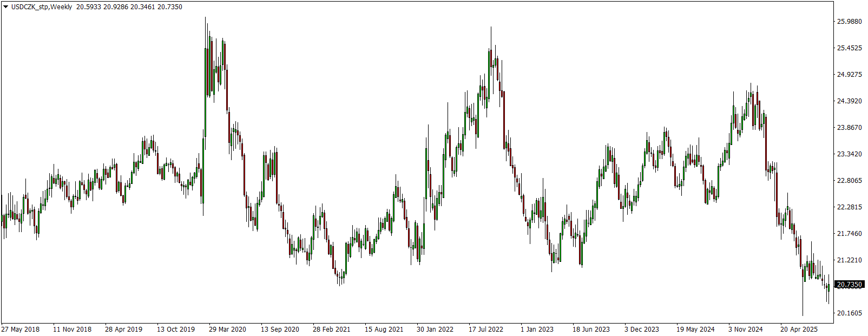Click the dropdown triangle beside USDCZK_stp title
Viewport: 868px width, 336px height.
(x=5, y=7)
